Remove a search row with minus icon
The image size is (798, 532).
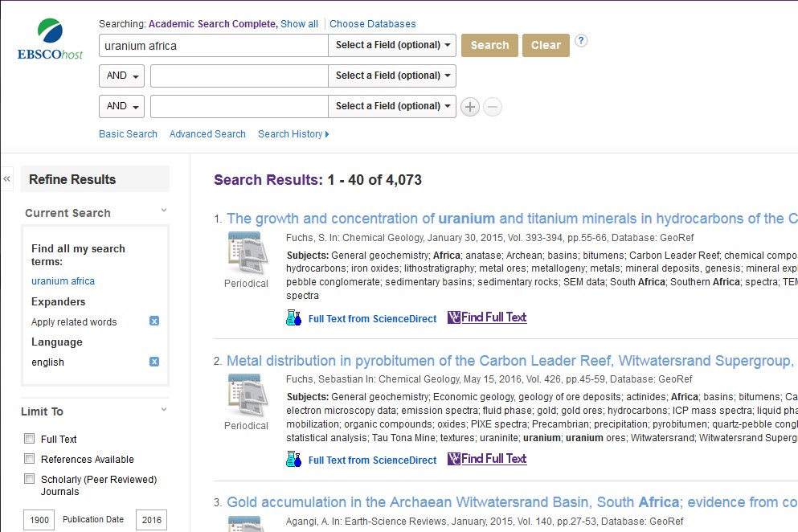click(492, 107)
